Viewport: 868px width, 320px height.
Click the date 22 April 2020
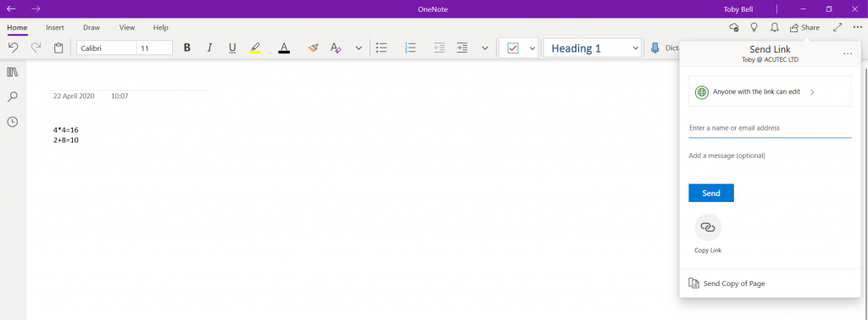(x=74, y=96)
